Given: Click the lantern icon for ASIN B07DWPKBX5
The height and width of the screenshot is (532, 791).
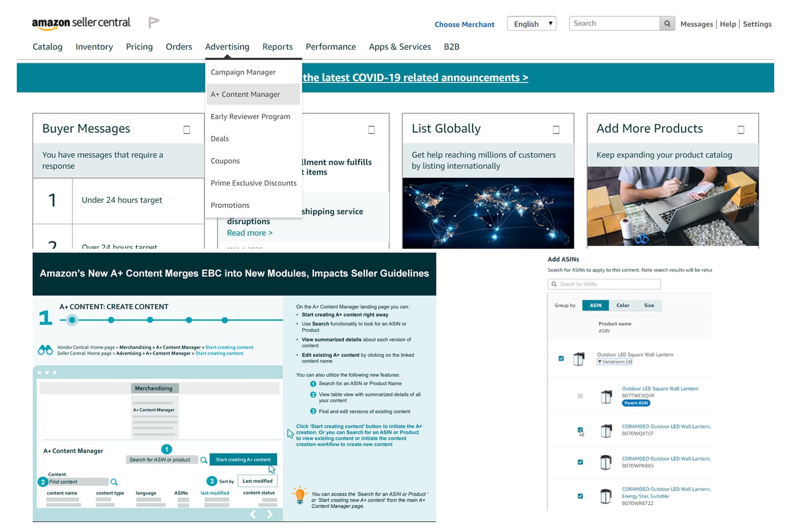Looking at the screenshot, I should click(606, 462).
